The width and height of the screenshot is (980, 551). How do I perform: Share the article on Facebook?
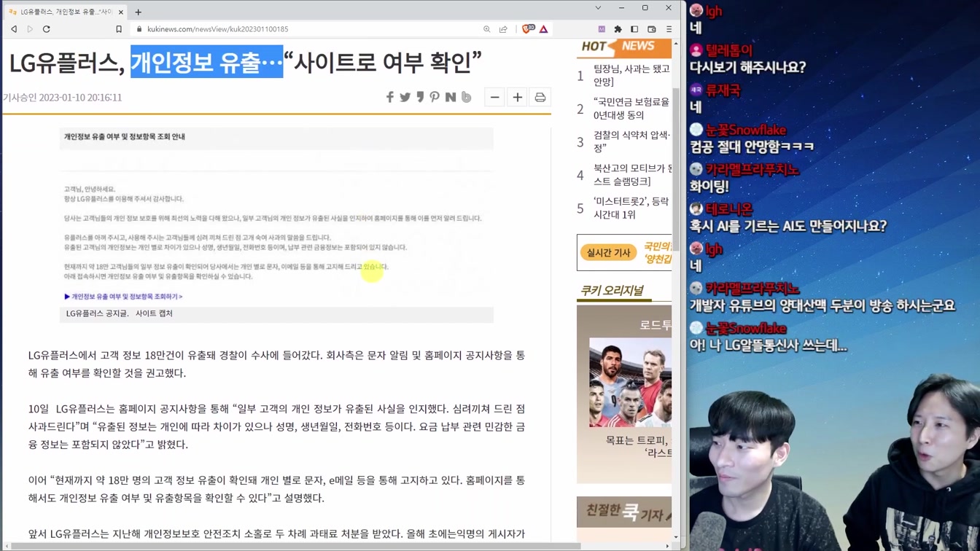point(390,97)
